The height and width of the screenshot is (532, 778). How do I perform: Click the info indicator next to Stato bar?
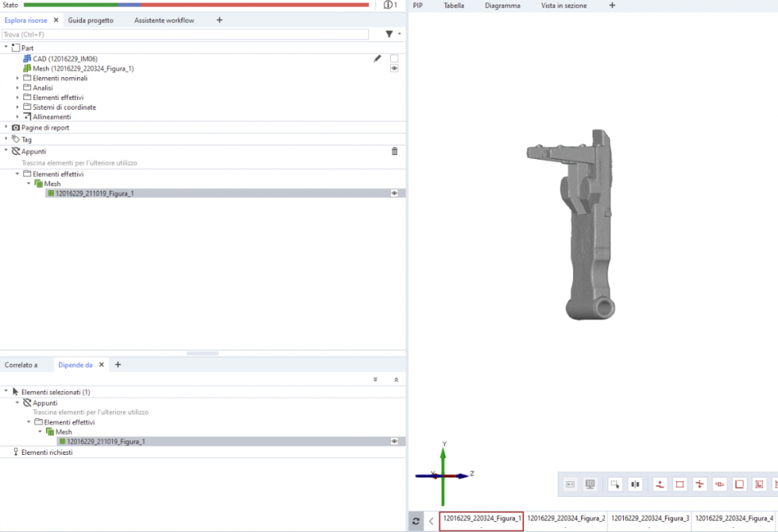390,5
